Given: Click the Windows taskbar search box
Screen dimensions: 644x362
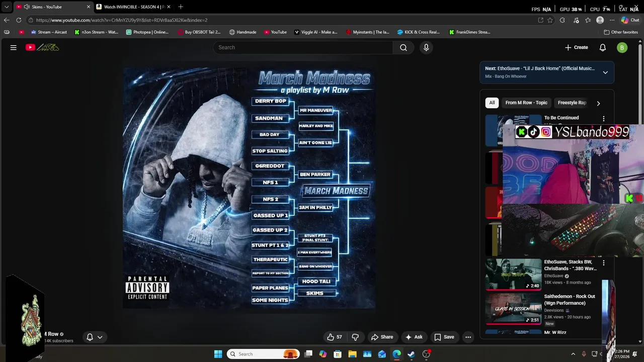Looking at the screenshot, I should 264,354.
